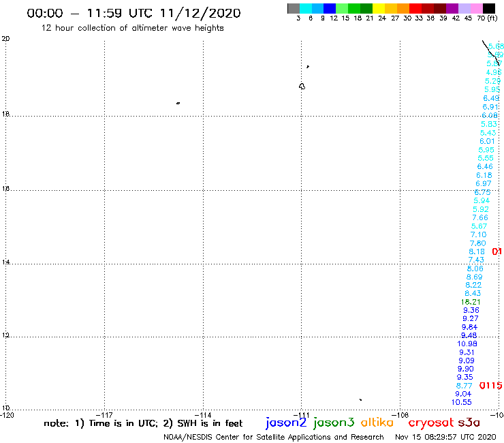Click the 'Nov 15 08:29:57 UTC 2020' timestamp
This screenshot has width=504, height=443.
pyautogui.click(x=445, y=438)
